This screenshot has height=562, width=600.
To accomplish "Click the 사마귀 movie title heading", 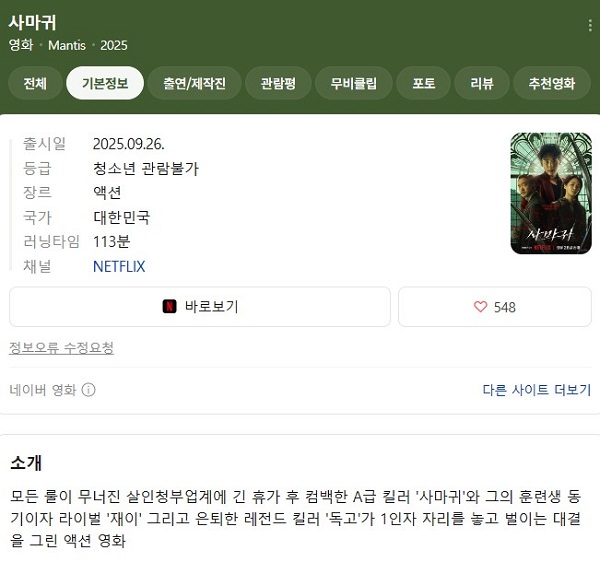I will tap(32, 23).
